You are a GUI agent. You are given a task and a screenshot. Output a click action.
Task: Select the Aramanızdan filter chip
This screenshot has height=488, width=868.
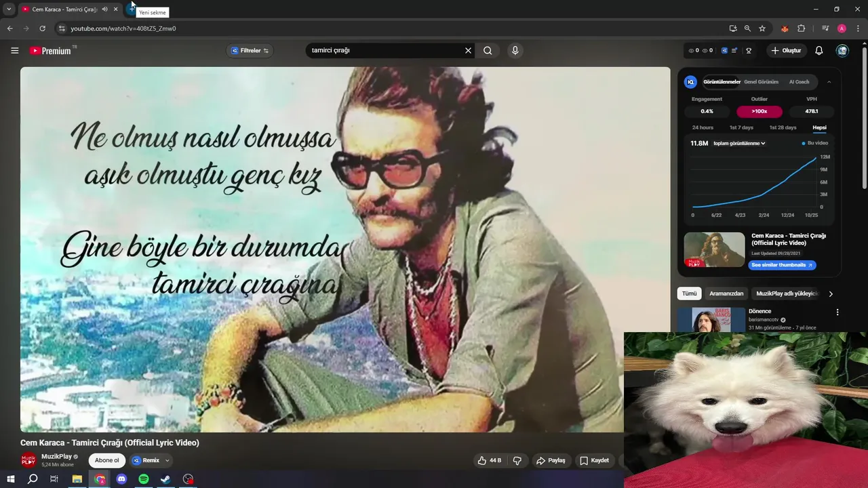pyautogui.click(x=726, y=293)
